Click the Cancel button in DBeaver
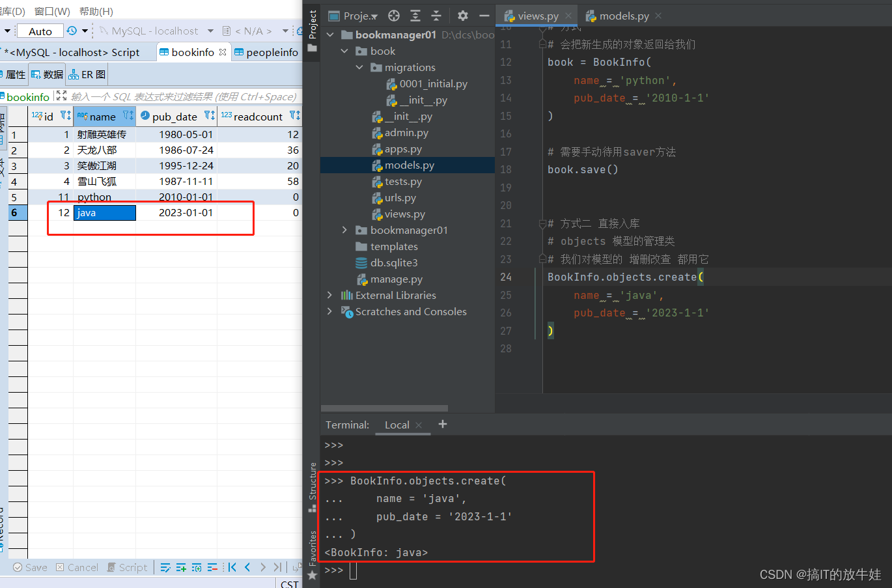 (77, 567)
